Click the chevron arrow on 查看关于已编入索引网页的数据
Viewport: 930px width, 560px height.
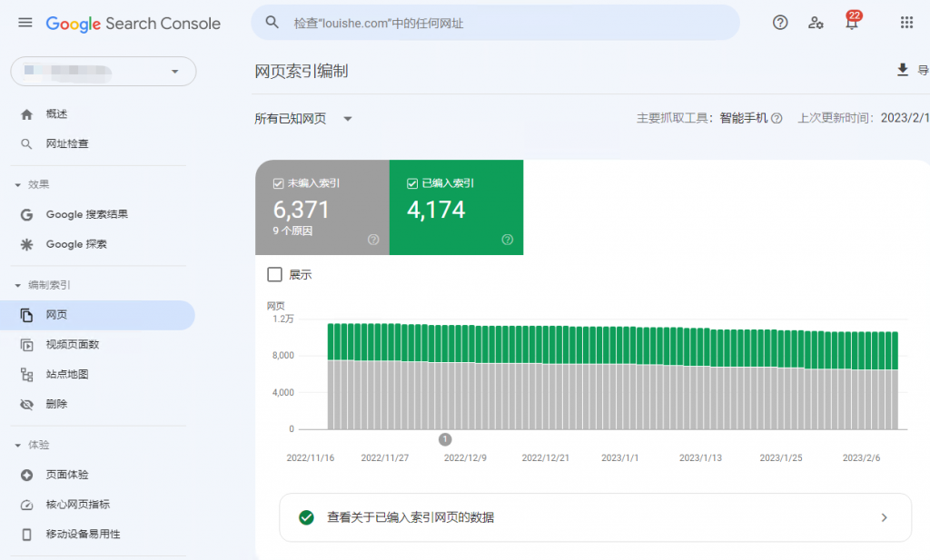(x=884, y=517)
